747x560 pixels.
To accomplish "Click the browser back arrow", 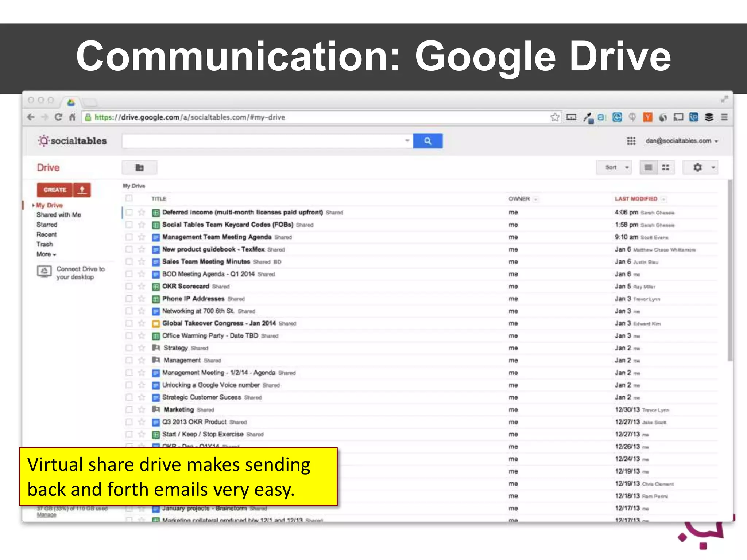I will 31,117.
